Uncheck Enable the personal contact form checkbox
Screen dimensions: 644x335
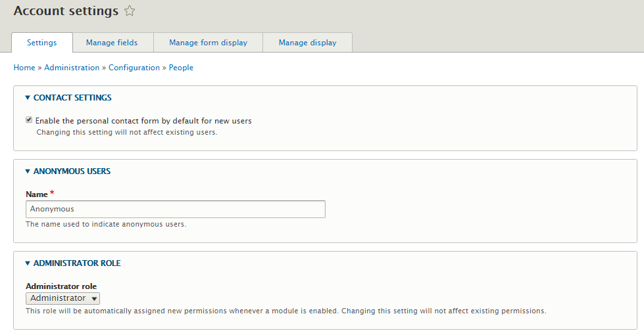tap(29, 120)
